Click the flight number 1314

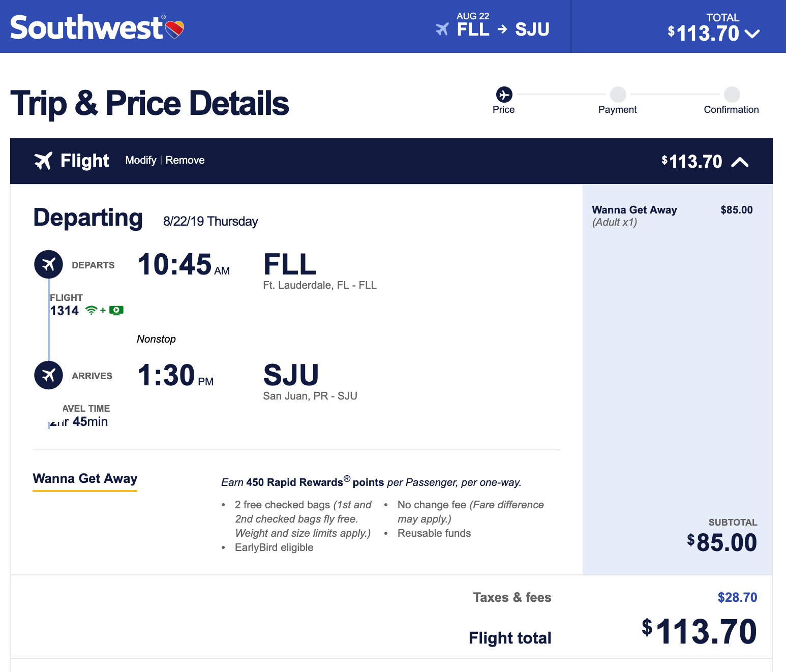point(65,311)
